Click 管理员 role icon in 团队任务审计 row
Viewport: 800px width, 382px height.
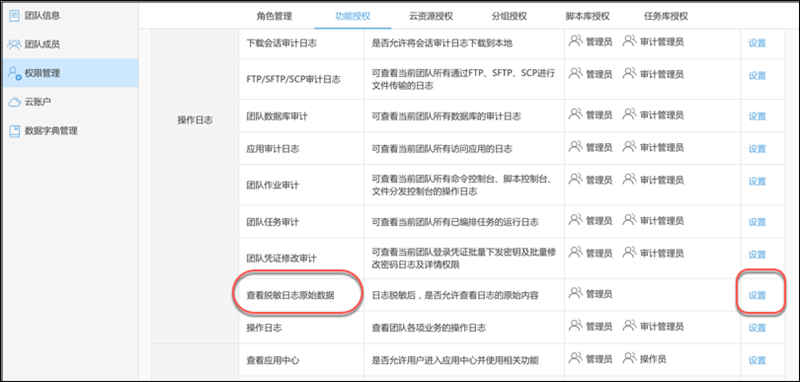click(576, 219)
